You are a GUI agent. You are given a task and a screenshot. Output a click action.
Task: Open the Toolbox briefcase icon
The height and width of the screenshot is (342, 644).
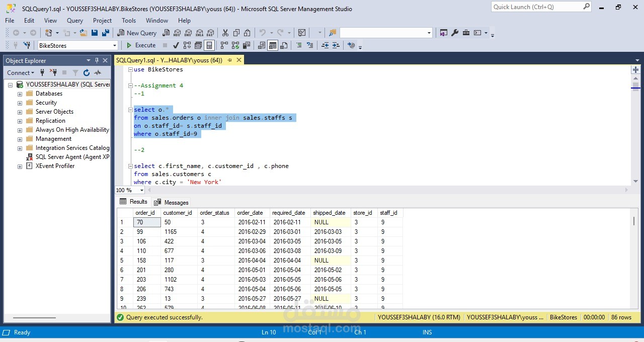[466, 33]
